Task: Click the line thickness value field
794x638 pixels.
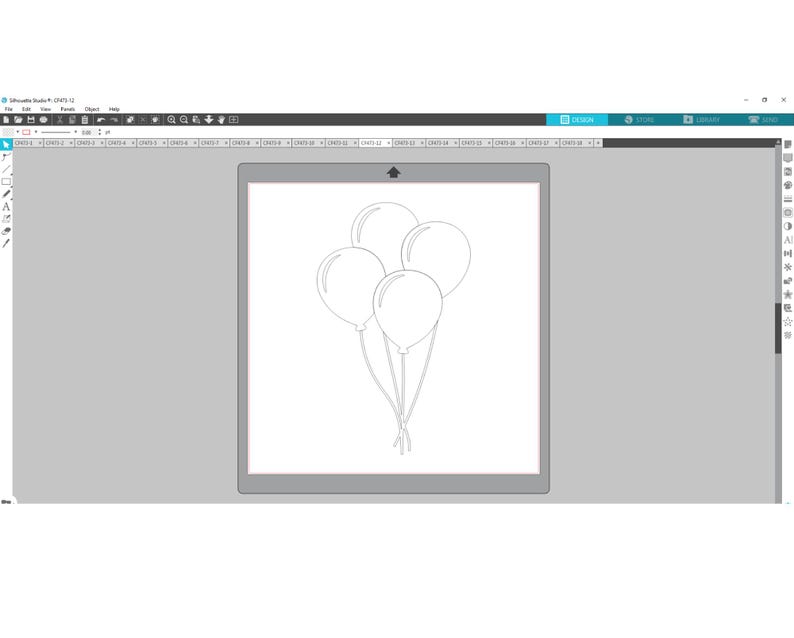Action: click(88, 132)
